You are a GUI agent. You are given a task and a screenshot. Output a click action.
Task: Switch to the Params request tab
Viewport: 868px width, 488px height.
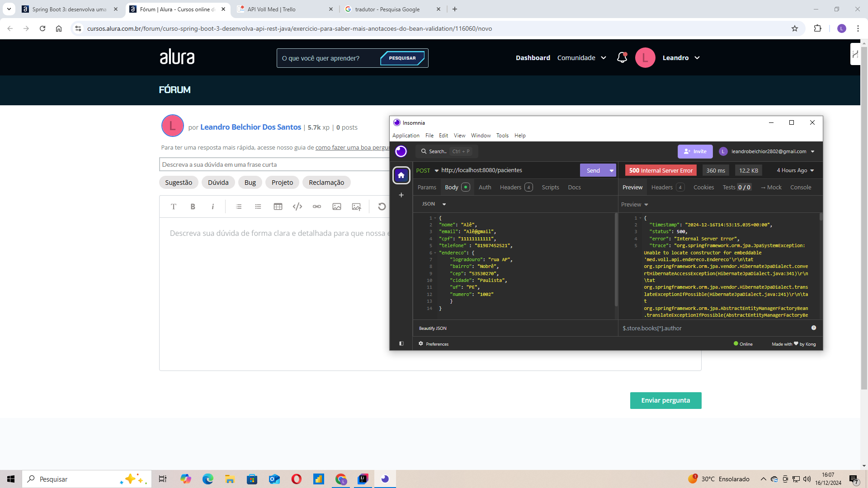[x=427, y=188]
